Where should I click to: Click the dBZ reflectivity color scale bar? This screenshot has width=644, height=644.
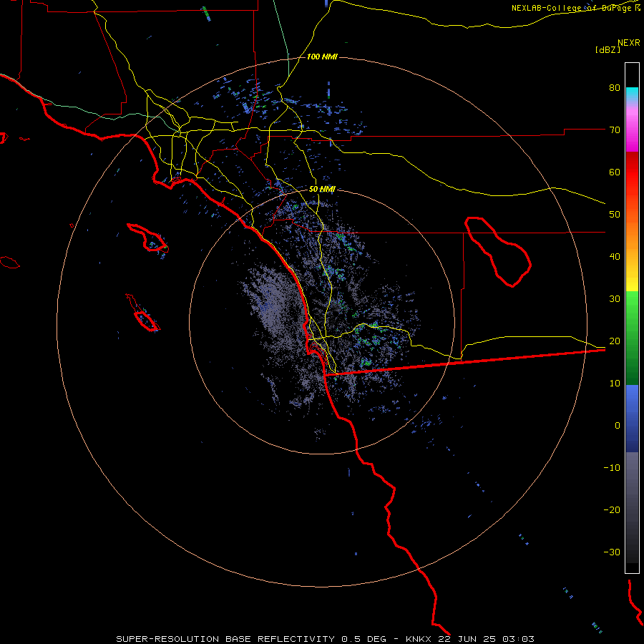[632, 318]
